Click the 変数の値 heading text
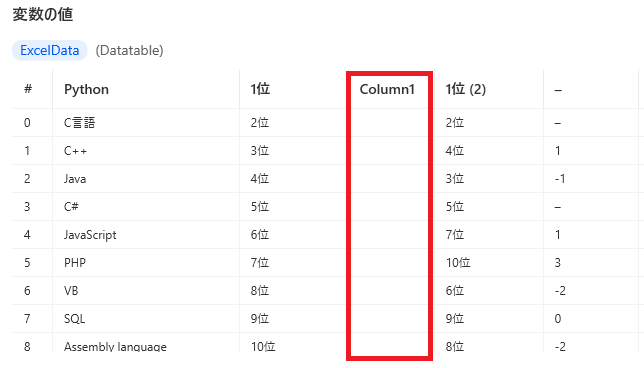 point(43,14)
